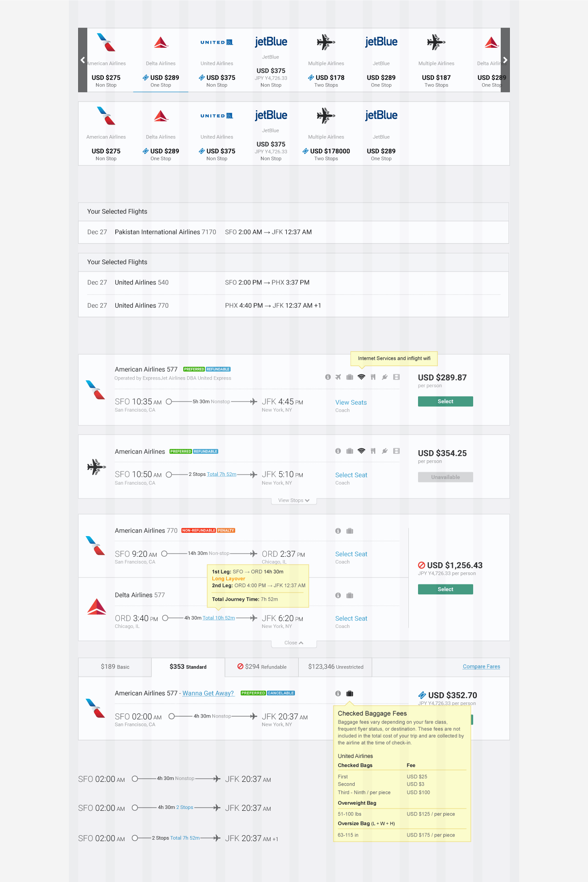Click meal icon on USD $354.25 flight card
Screen dimensions: 588x882
click(373, 451)
